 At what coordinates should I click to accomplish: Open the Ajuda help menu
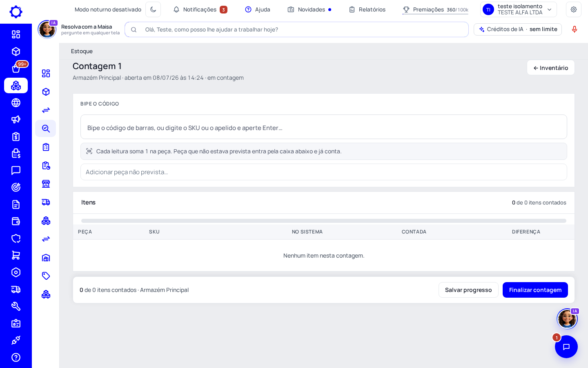click(258, 9)
